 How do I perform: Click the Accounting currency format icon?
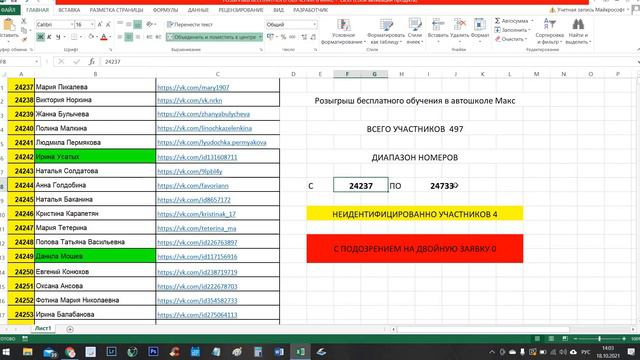pyautogui.click(x=271, y=37)
